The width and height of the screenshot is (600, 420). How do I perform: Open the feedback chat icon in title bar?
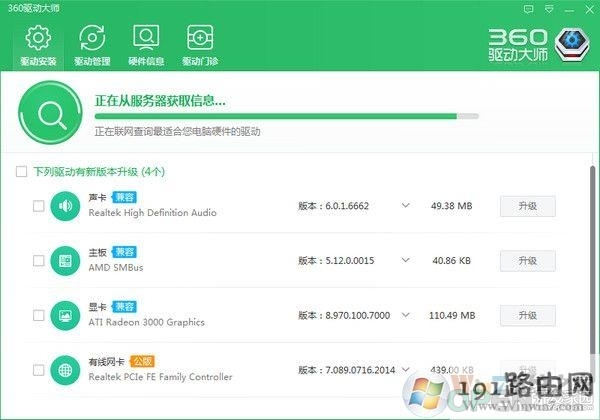528,9
